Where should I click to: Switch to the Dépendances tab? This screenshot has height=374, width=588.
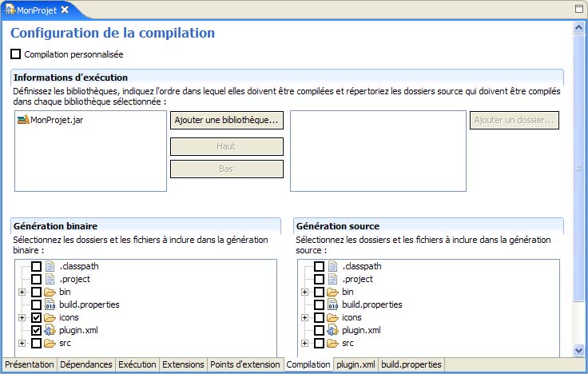click(x=86, y=364)
